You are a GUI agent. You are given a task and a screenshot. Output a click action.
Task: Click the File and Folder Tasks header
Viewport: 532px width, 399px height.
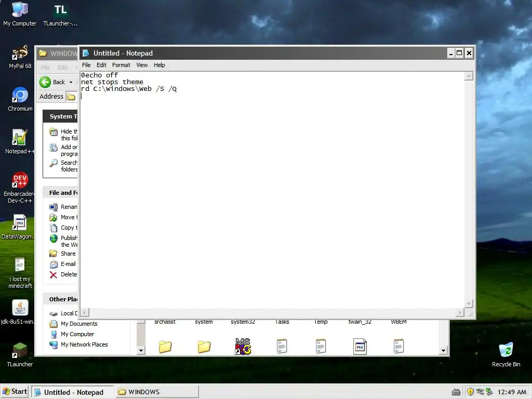coord(60,193)
